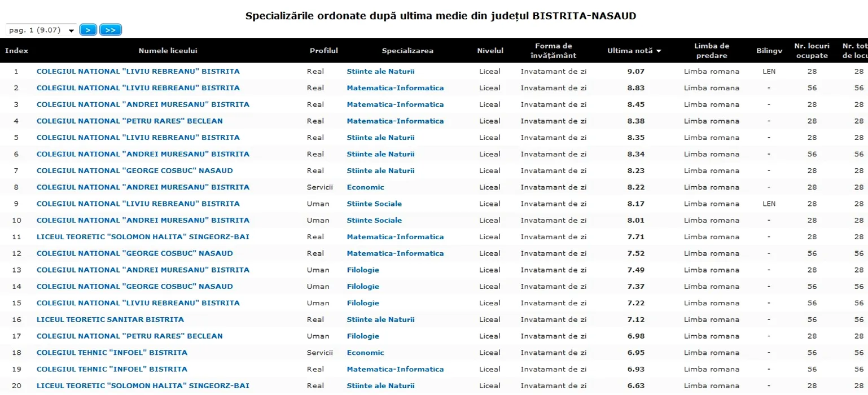Open Petru Rares Beclean link in row 4
Image resolution: width=868 pixels, height=395 pixels.
coord(129,121)
